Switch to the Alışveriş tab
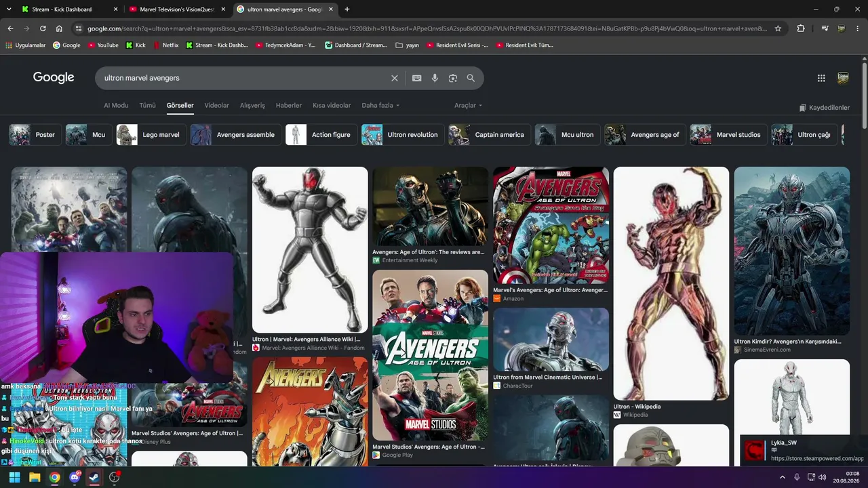This screenshot has height=488, width=868. point(252,106)
